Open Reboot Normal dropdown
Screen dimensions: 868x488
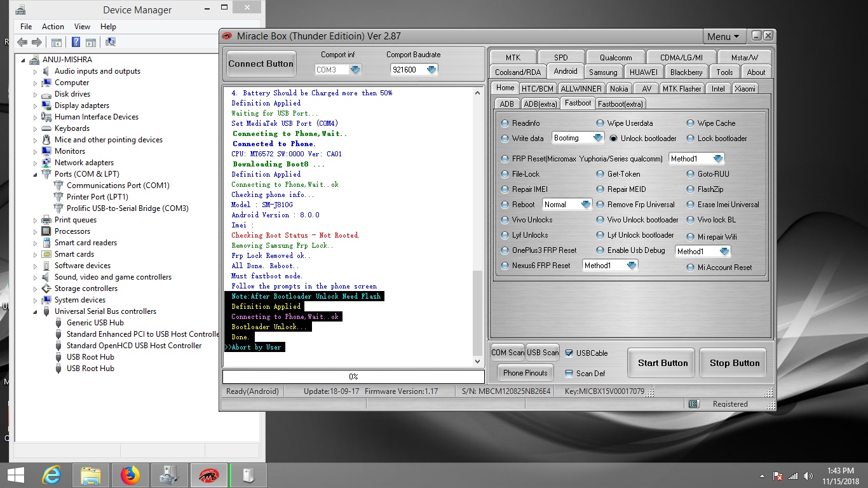tap(585, 204)
